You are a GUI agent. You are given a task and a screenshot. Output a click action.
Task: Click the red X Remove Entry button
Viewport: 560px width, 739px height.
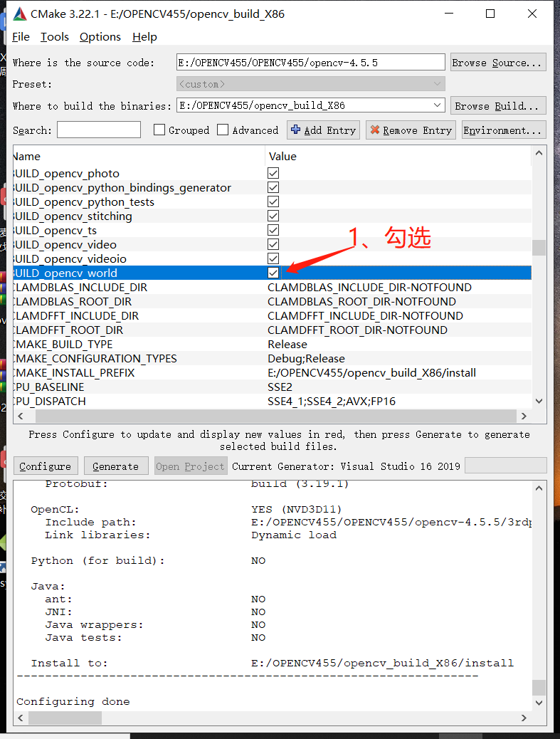pos(411,130)
